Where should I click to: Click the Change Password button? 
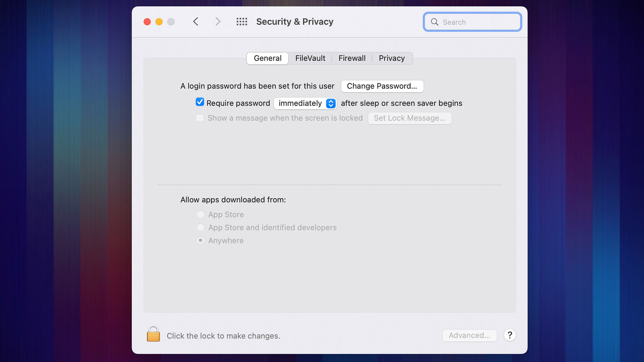click(382, 86)
